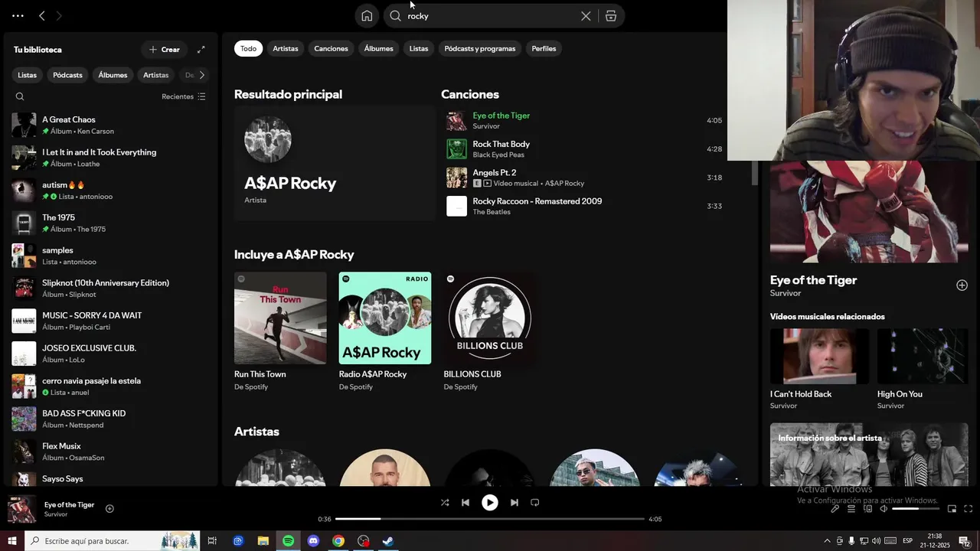Image resolution: width=980 pixels, height=551 pixels.
Task: Filter library by Listas chip
Action: click(28, 75)
